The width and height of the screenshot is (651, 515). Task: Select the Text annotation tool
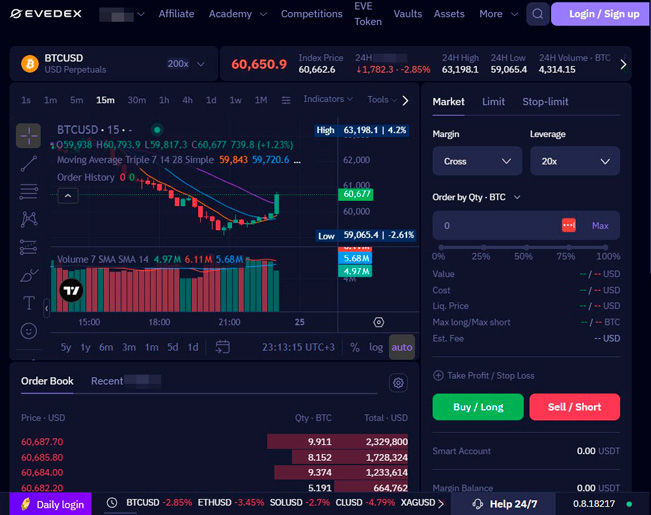pos(29,303)
